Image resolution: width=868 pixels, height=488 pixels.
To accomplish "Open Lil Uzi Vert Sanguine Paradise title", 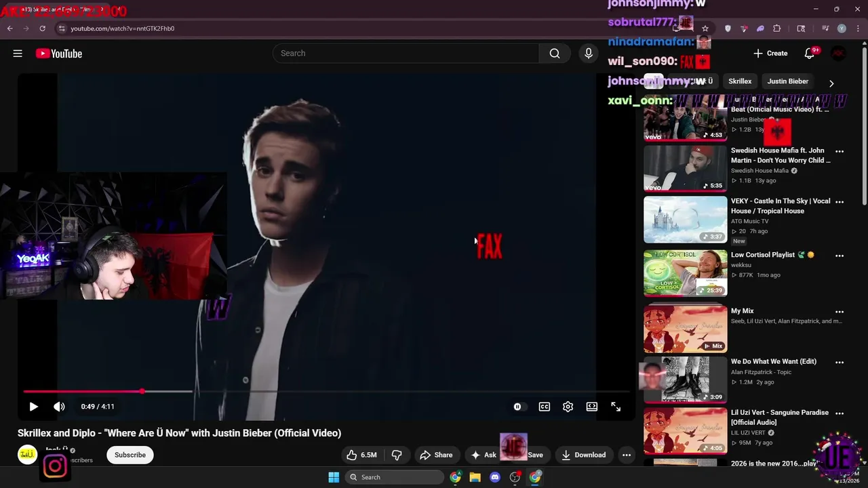I will (780, 418).
